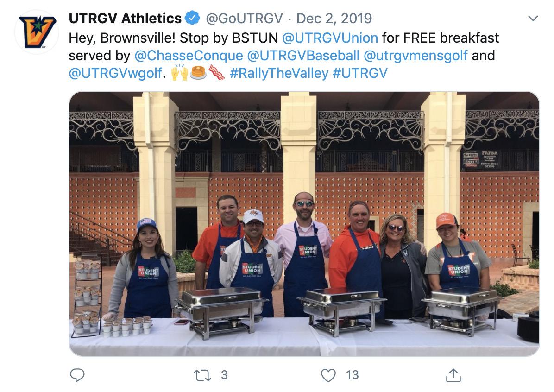The height and width of the screenshot is (392, 554).
Task: View the like count of 13
Action: (352, 375)
